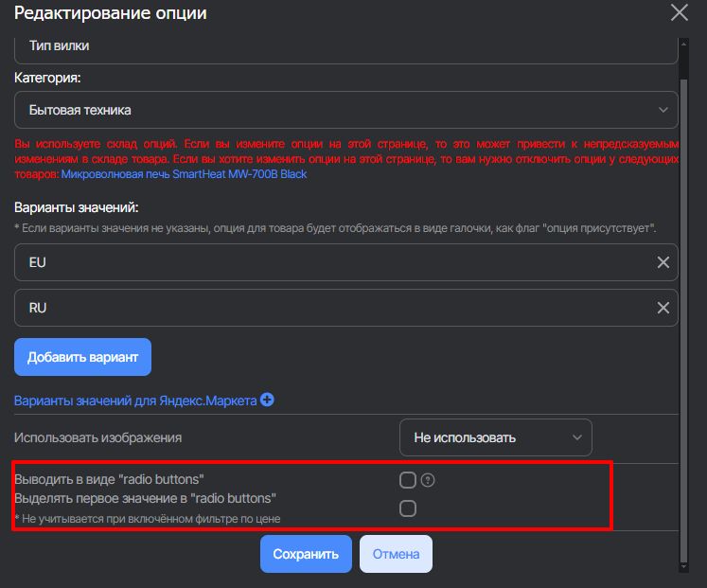707x588 pixels.
Task: Enable the 'Выводить в виде radio buttons' checkbox
Action: tap(408, 480)
